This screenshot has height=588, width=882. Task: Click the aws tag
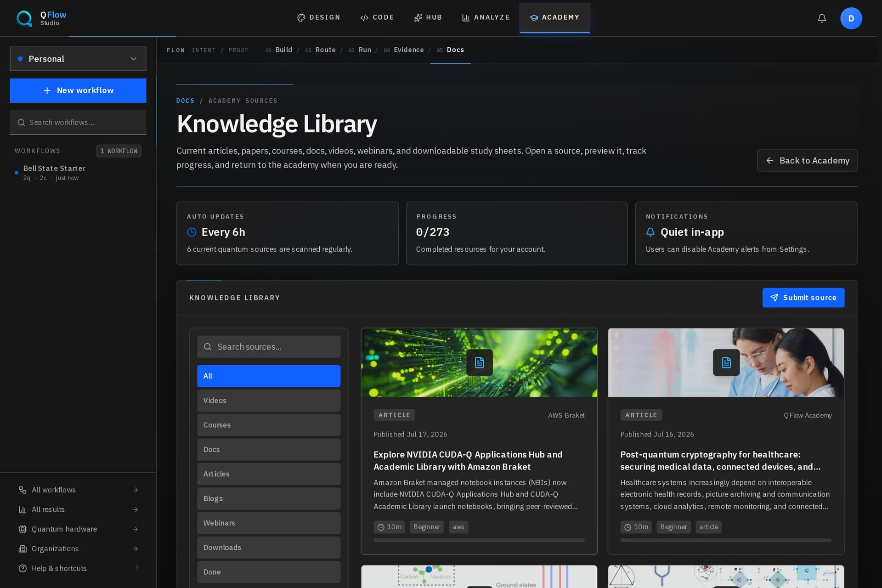[x=458, y=527]
